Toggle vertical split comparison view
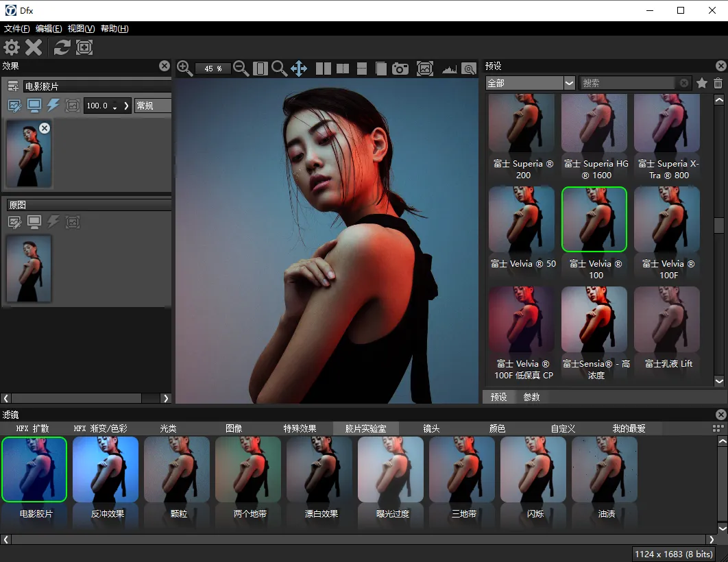 [x=343, y=69]
